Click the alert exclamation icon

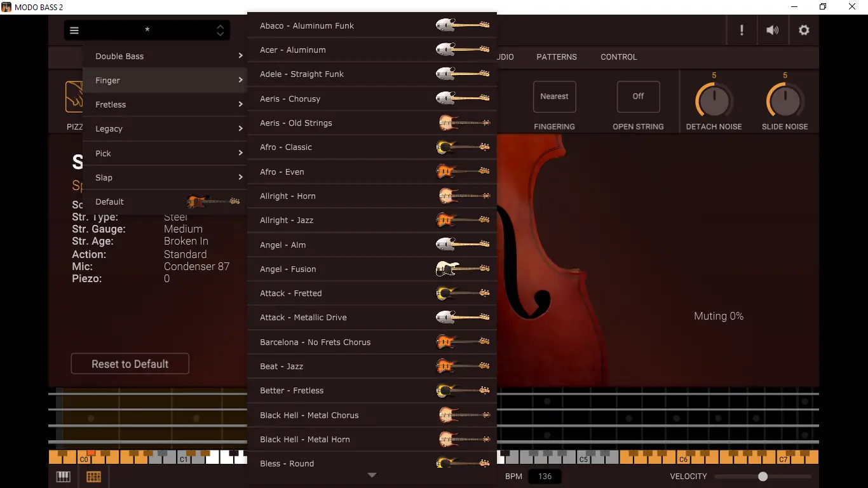point(742,30)
